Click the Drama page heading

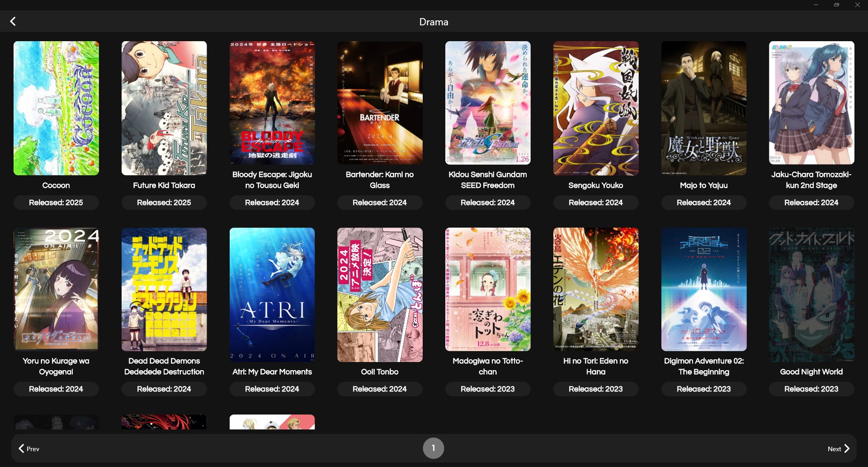[434, 22]
